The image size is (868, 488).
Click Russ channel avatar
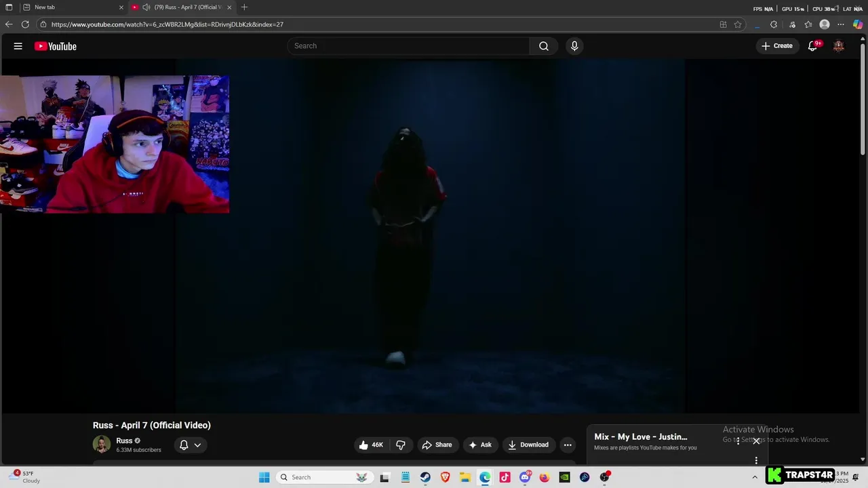pos(102,445)
